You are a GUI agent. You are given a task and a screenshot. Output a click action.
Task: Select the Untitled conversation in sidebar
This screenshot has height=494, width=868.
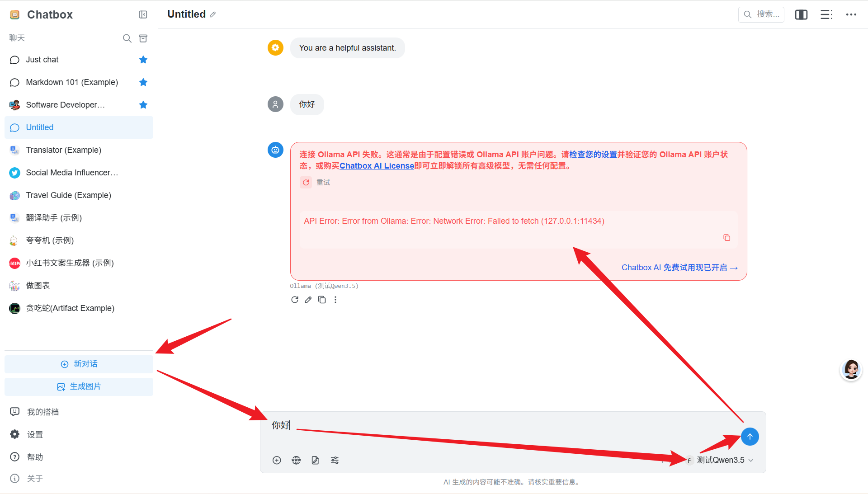tap(79, 127)
